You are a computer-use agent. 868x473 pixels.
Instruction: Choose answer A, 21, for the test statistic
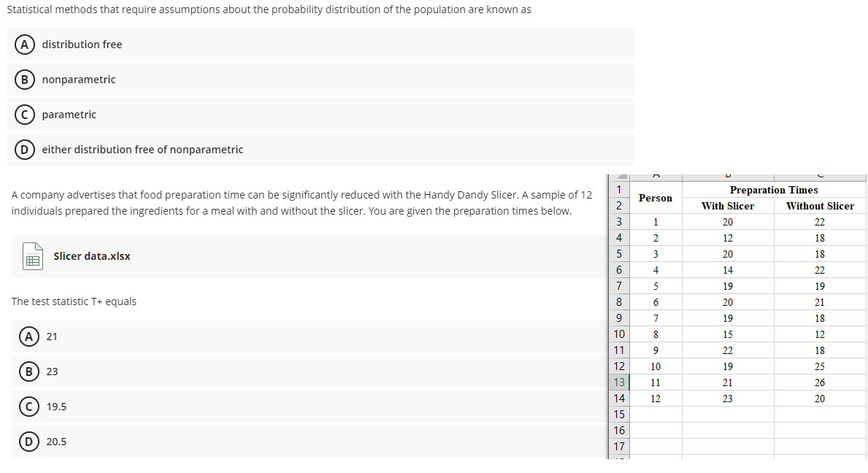point(28,336)
